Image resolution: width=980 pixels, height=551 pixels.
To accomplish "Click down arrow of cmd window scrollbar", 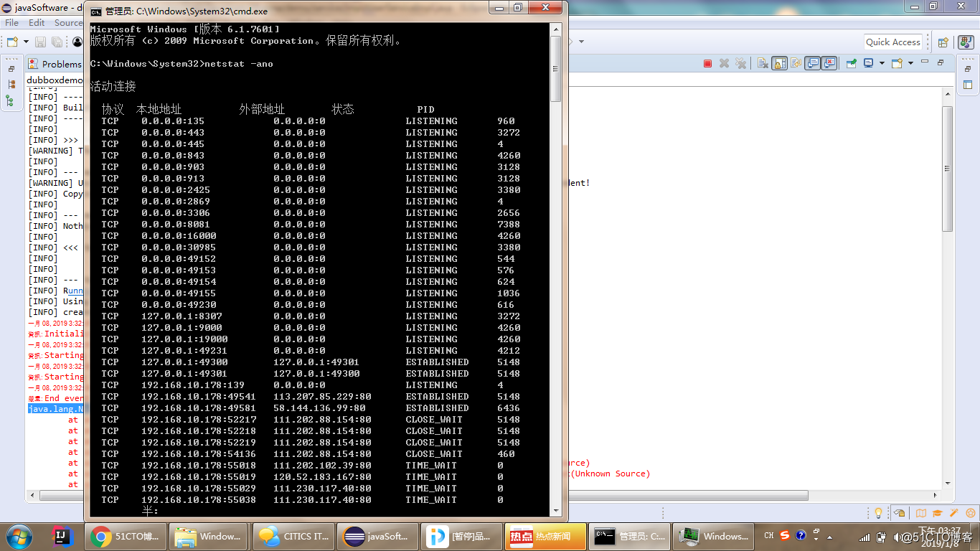I will tap(555, 510).
